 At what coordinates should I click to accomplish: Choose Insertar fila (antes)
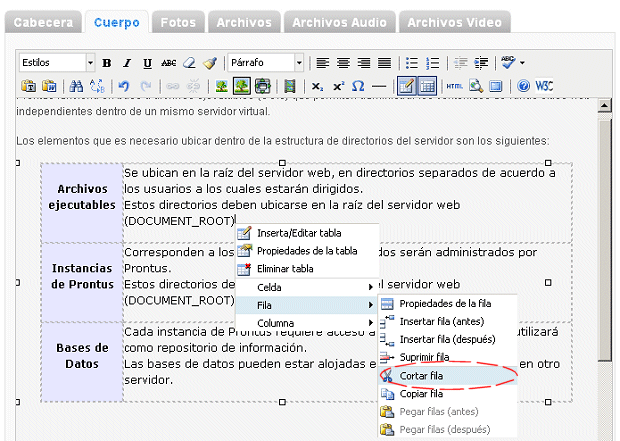point(448,321)
